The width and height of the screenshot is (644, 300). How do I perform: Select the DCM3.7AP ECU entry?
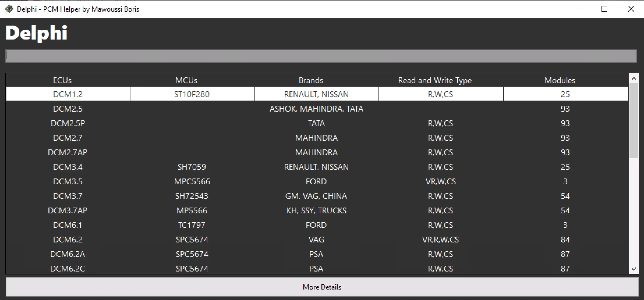click(68, 210)
